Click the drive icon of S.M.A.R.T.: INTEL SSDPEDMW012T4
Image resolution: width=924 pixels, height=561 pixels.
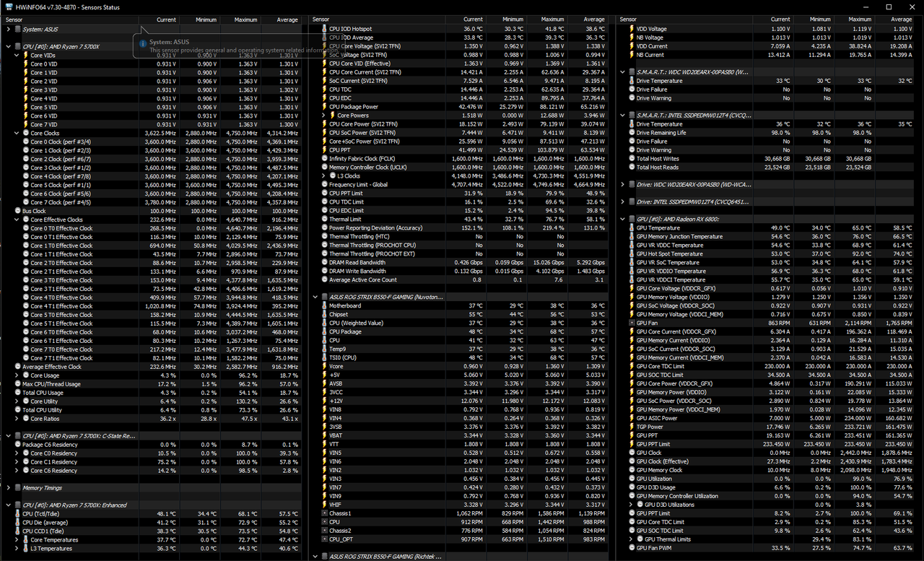631,116
